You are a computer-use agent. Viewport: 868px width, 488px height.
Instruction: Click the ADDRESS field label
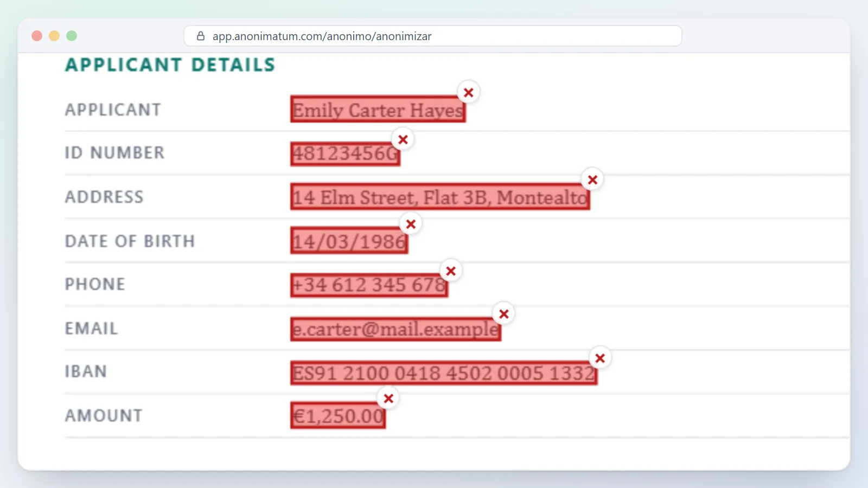[x=104, y=197]
